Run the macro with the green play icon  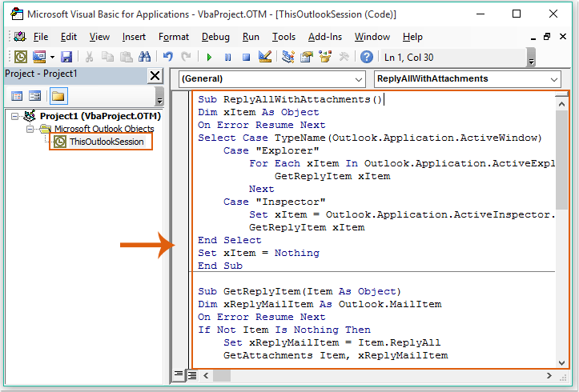pos(209,57)
